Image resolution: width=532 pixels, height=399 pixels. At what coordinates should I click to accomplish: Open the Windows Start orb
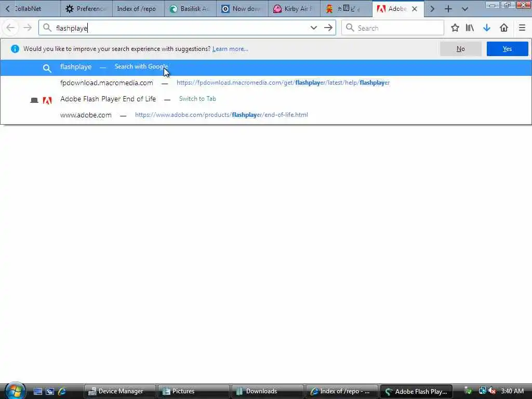click(x=15, y=391)
